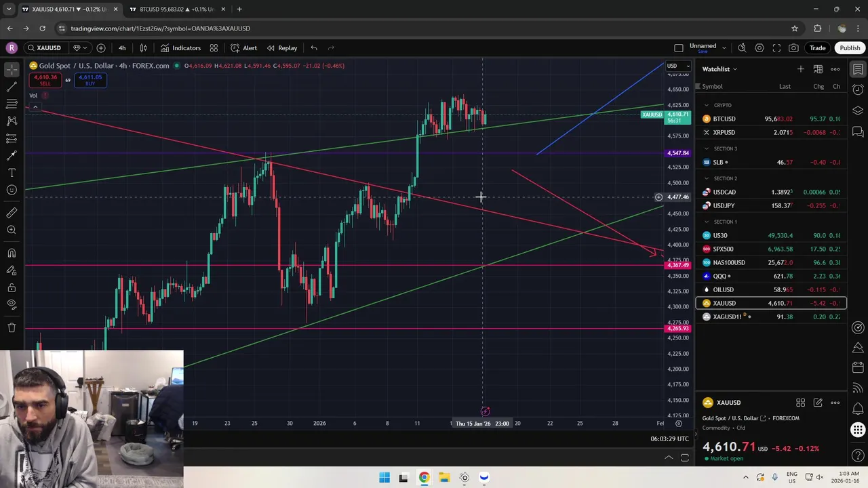Activate the zoom in tool
This screenshot has height=488, width=868.
(12, 230)
